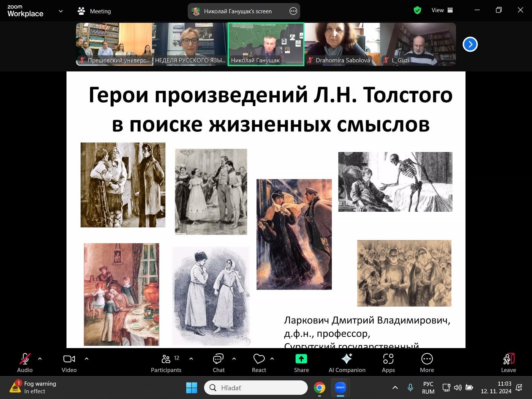
Task: Open the notification center snooze icon
Action: [x=519, y=388]
